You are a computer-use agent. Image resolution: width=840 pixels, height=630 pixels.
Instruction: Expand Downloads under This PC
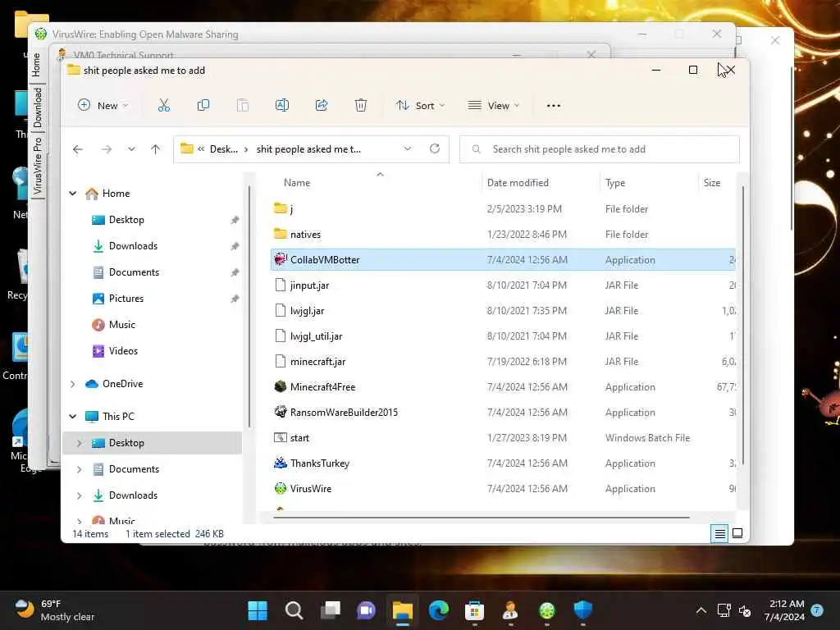point(80,495)
